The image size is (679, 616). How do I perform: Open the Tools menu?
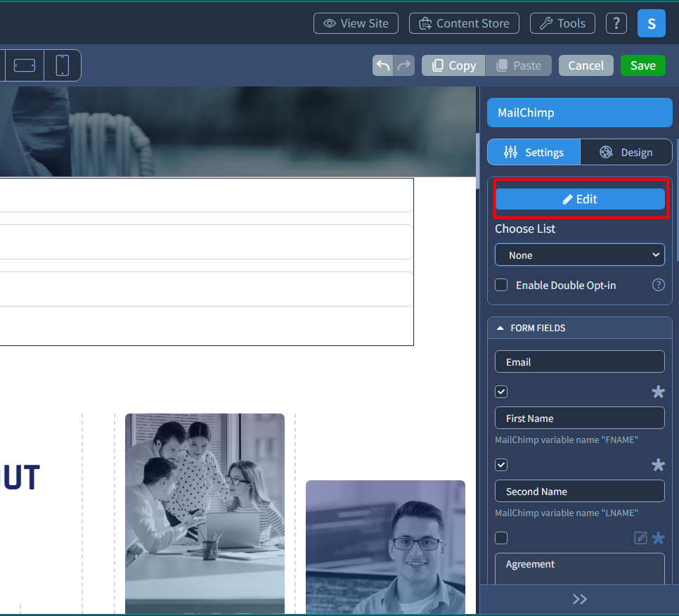tap(562, 23)
